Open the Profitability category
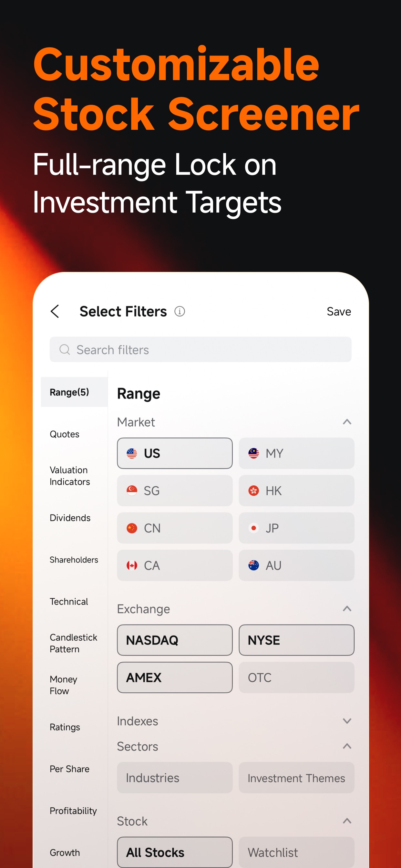 tap(73, 811)
